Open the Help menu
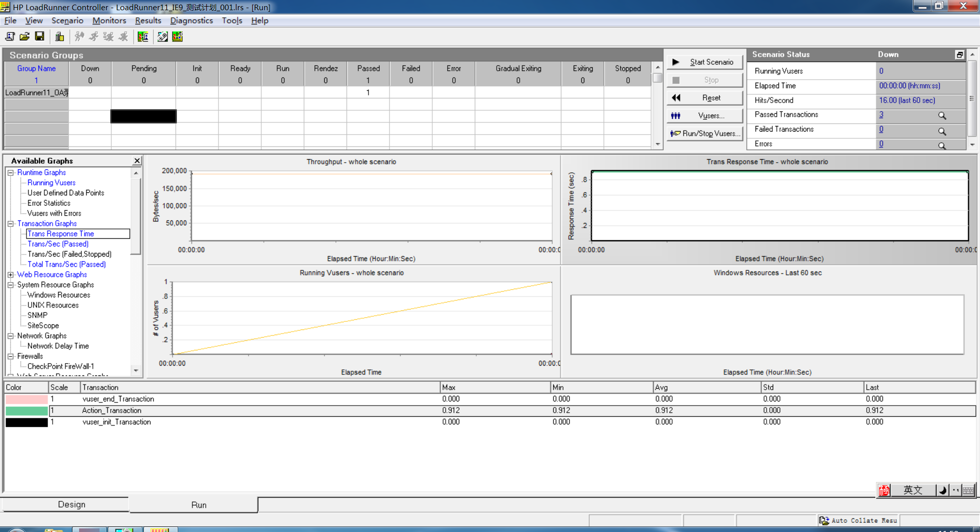This screenshot has height=532, width=980. click(259, 20)
